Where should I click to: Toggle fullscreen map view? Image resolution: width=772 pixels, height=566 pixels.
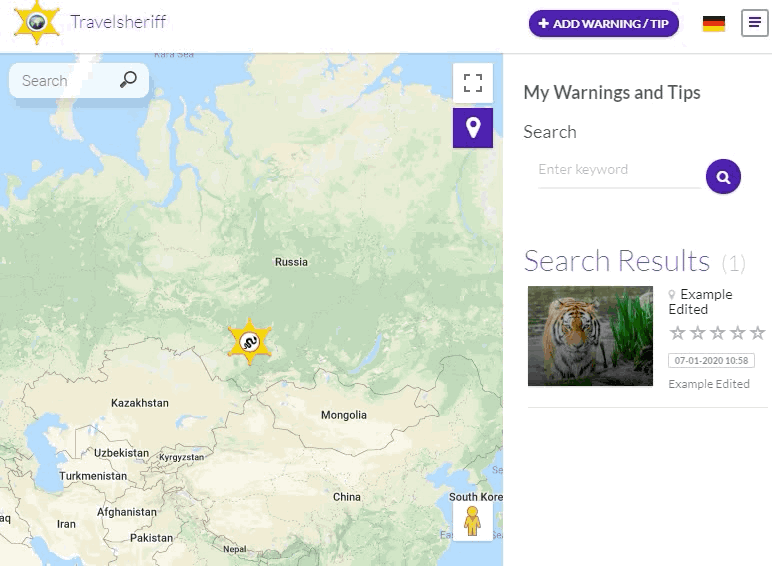click(x=473, y=83)
